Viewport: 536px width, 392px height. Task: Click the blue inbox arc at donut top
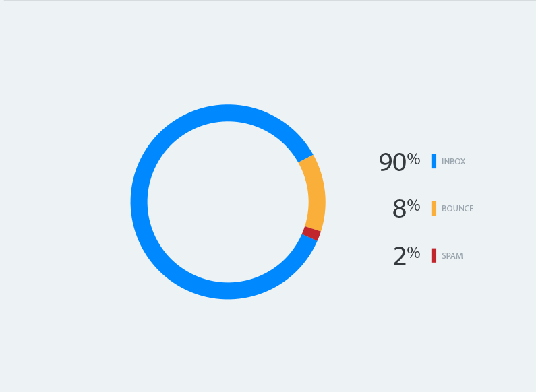228,112
